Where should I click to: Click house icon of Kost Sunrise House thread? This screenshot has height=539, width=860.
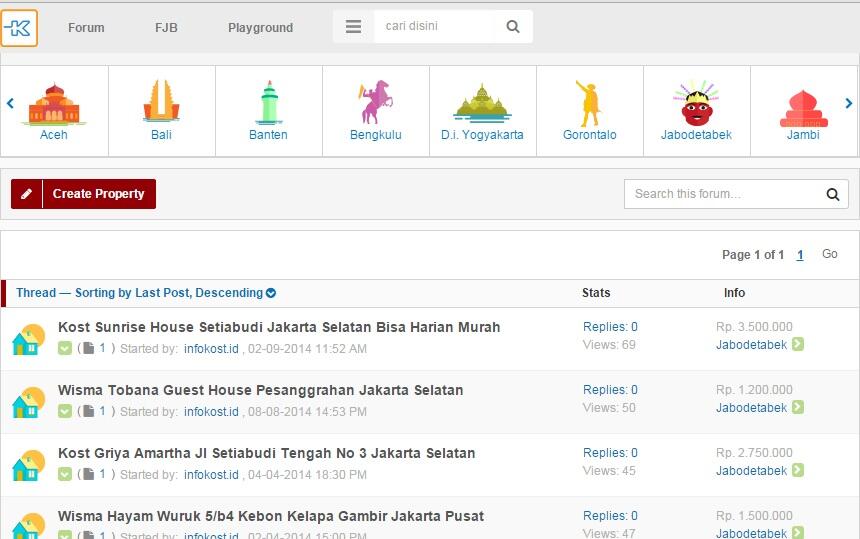29,340
